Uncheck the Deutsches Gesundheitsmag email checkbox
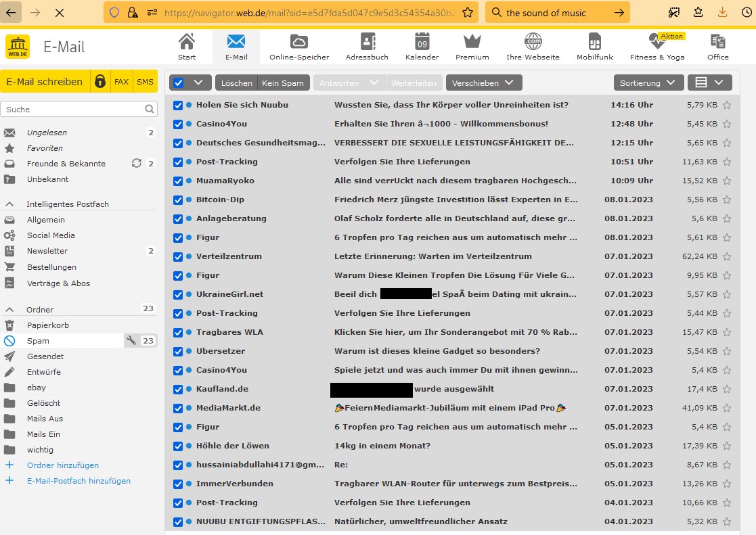Viewport: 756px width, 535px height. coord(178,143)
